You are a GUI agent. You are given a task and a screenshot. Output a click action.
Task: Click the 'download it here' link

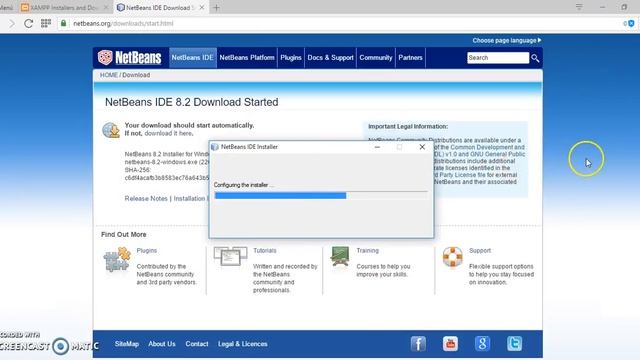(169, 133)
